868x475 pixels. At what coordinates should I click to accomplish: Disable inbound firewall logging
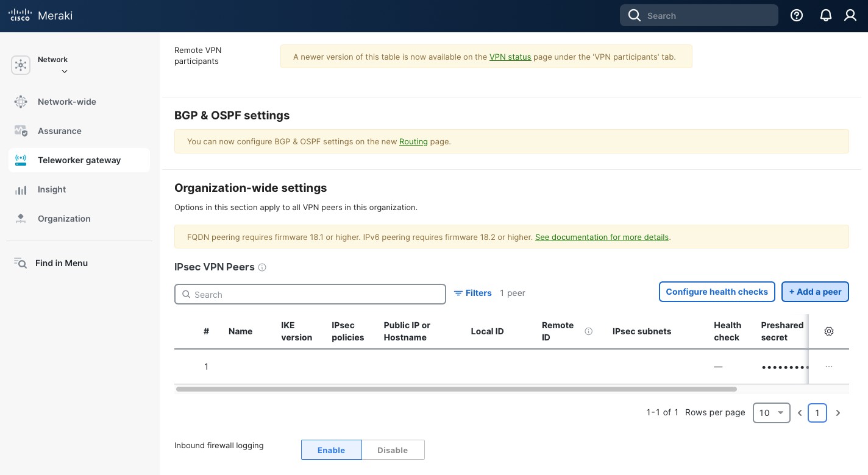pos(393,450)
